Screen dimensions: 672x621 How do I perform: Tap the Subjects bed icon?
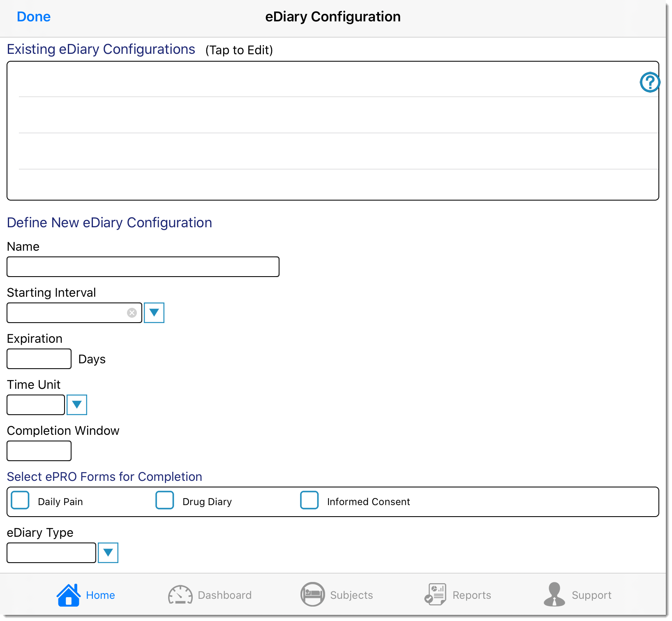313,594
